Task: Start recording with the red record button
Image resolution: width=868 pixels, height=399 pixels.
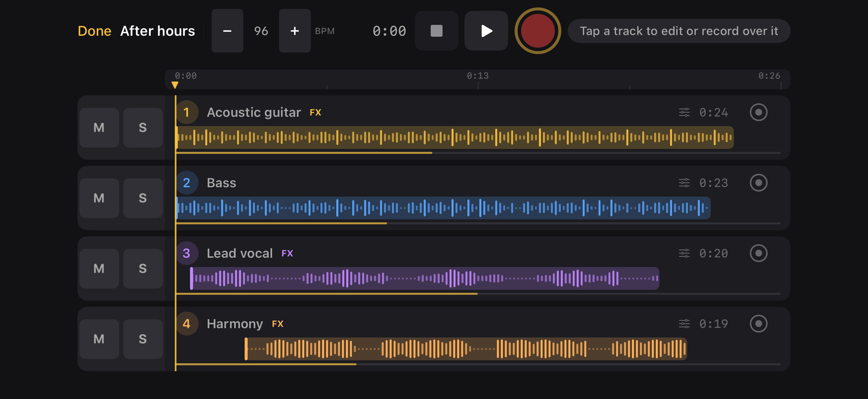Action: [537, 31]
